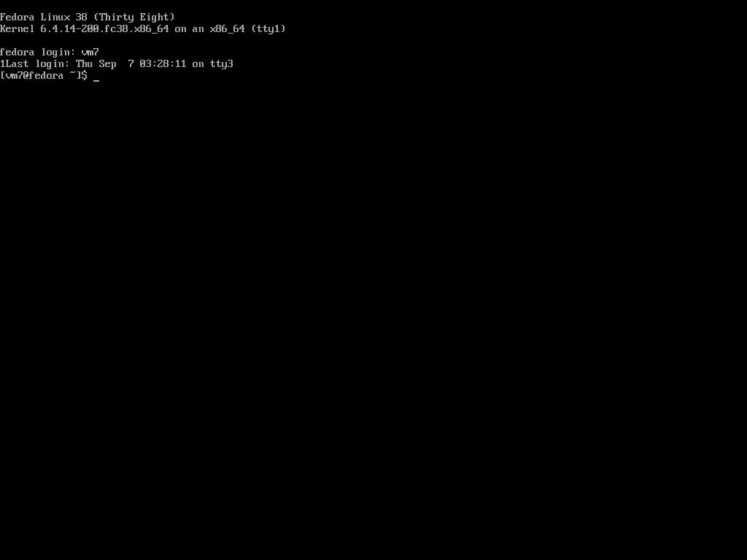Click 'fedora' hostname in the shell prompt
747x560 pixels.
tap(46, 75)
